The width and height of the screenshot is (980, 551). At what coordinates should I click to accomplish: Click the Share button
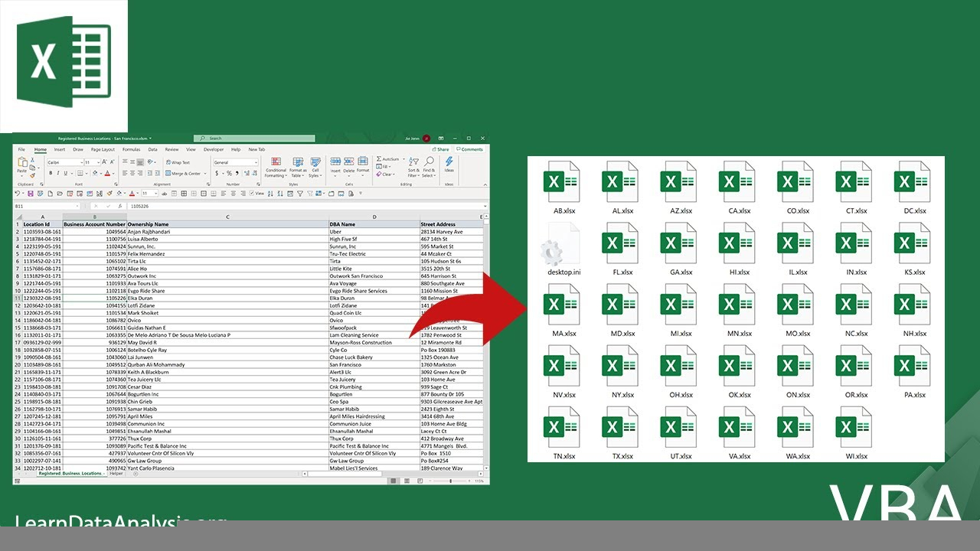[x=440, y=149]
